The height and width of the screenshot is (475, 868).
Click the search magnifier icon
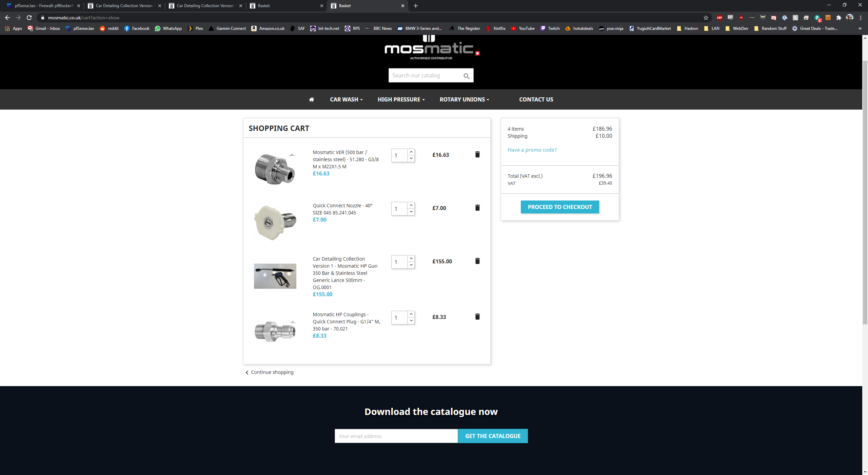pyautogui.click(x=467, y=76)
